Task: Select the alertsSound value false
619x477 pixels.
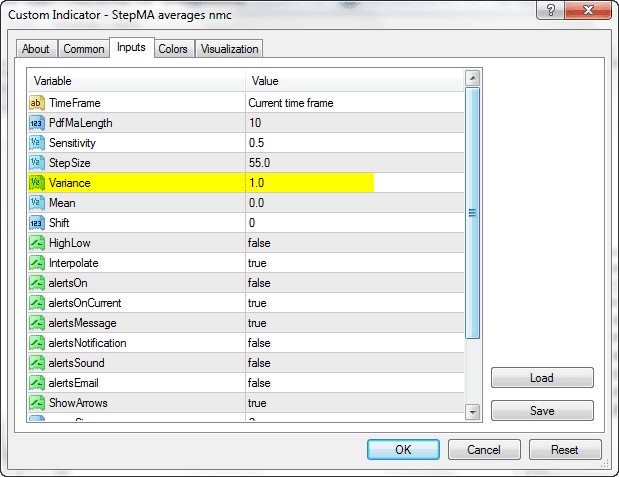Action: point(259,363)
